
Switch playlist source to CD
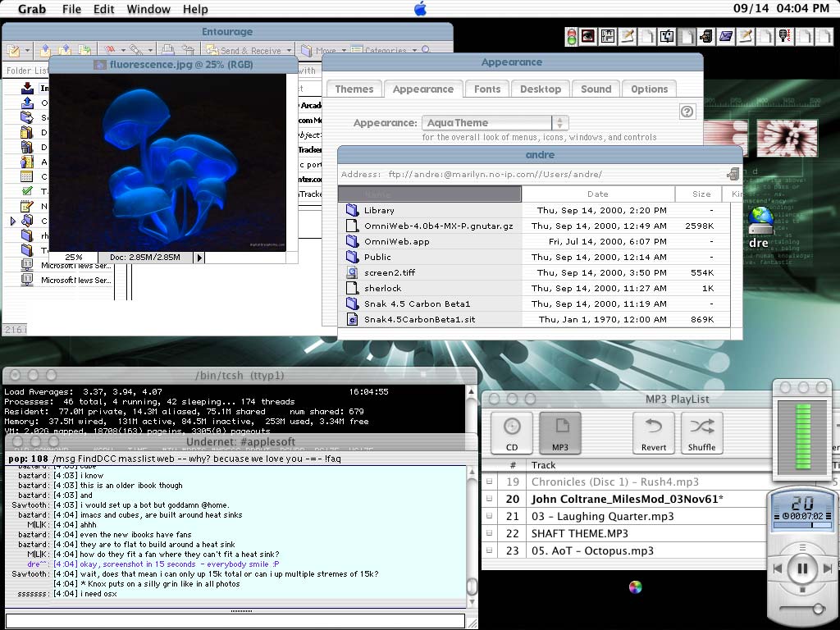pyautogui.click(x=512, y=432)
